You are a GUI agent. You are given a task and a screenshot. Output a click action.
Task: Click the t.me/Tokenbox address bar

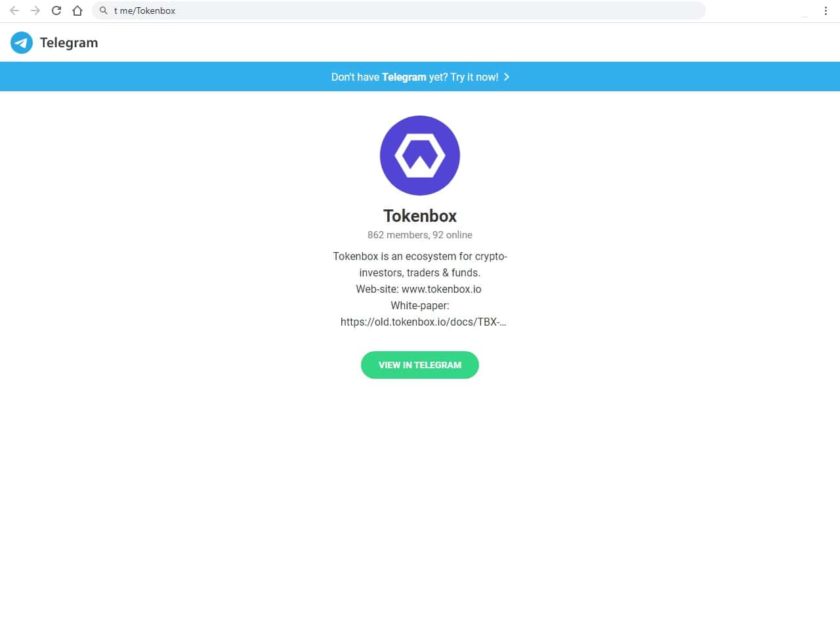(399, 11)
